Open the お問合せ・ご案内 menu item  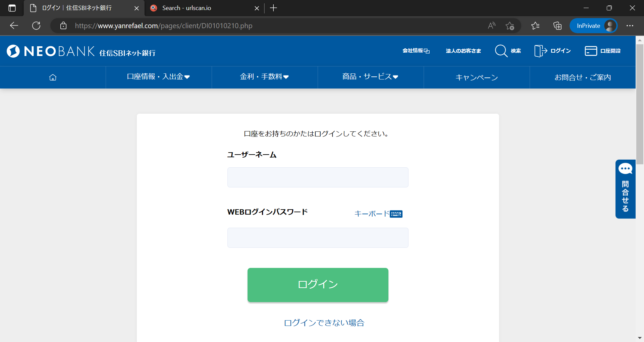(x=583, y=77)
